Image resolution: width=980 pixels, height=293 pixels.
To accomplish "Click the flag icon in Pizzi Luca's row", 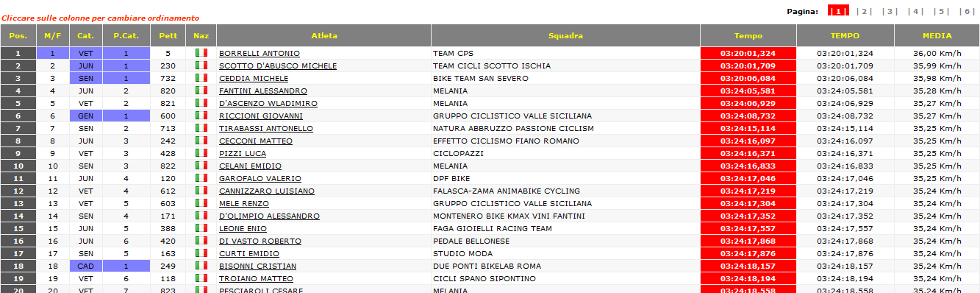I will tap(201, 153).
